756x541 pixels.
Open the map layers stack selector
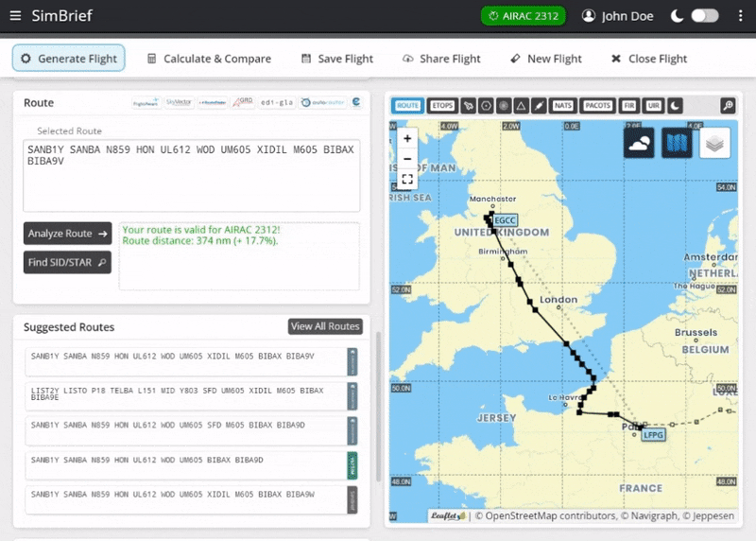pos(715,144)
